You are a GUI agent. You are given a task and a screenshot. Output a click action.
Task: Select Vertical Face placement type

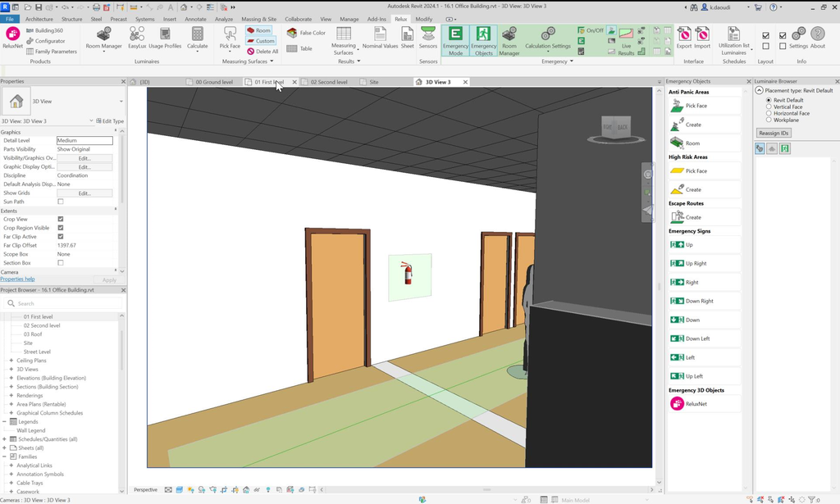(769, 107)
